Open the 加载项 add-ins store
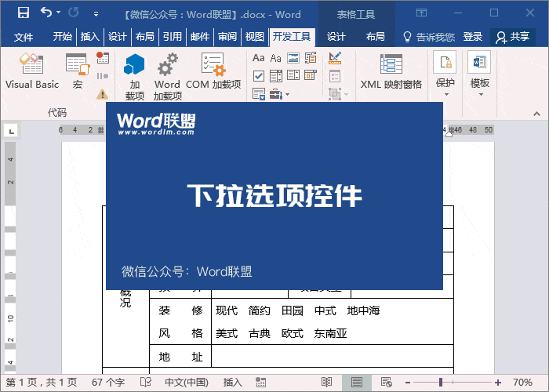This screenshot has width=549, height=392. [135, 76]
